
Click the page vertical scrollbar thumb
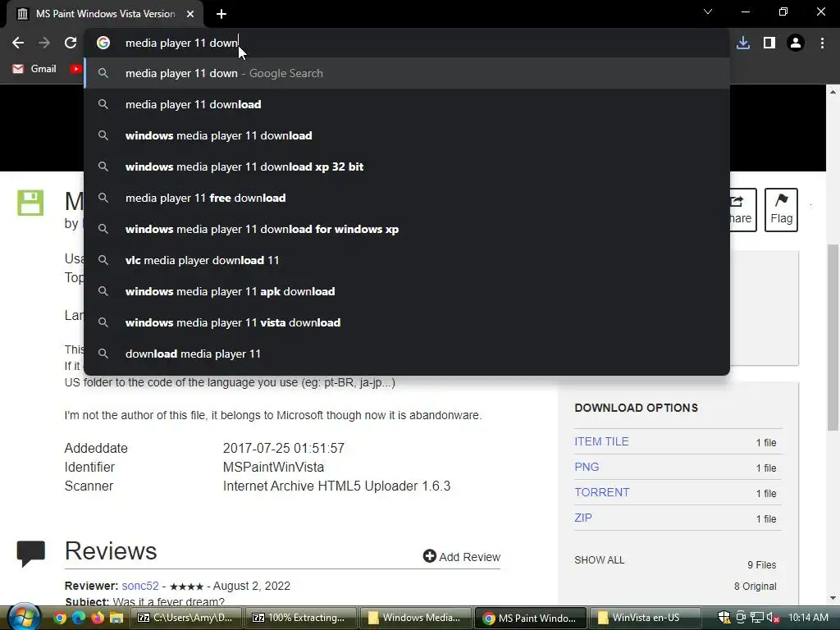(x=833, y=337)
